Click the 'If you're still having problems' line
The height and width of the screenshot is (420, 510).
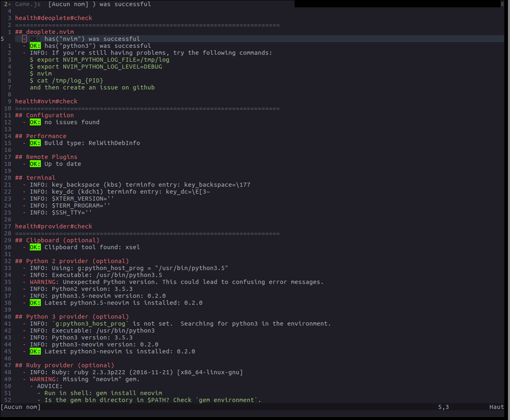tap(147, 53)
